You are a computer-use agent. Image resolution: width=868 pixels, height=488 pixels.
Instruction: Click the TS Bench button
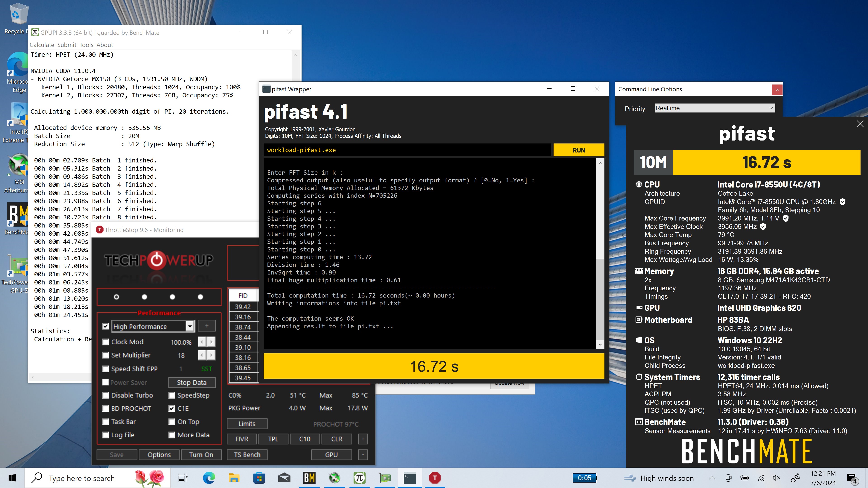point(247,455)
